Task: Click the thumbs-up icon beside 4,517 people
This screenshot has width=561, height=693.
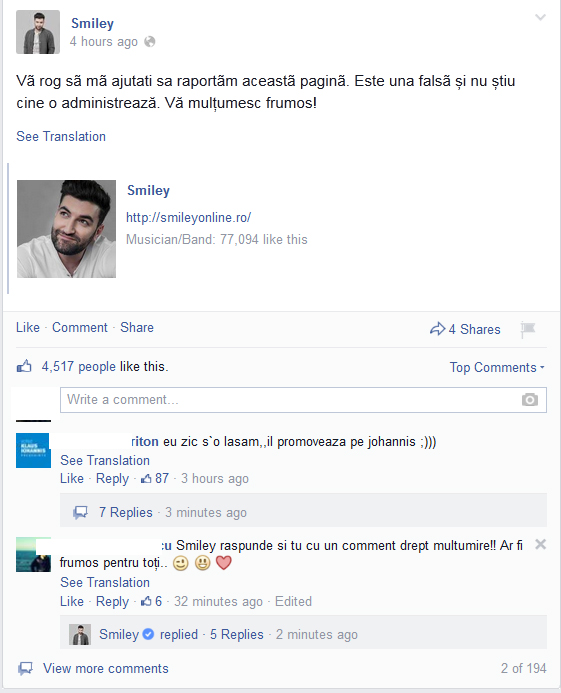Action: (24, 366)
